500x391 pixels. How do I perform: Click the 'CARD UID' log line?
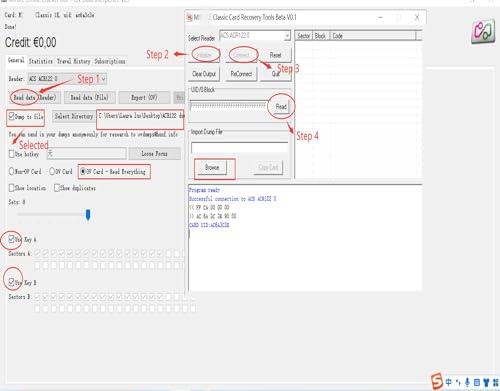coord(209,225)
